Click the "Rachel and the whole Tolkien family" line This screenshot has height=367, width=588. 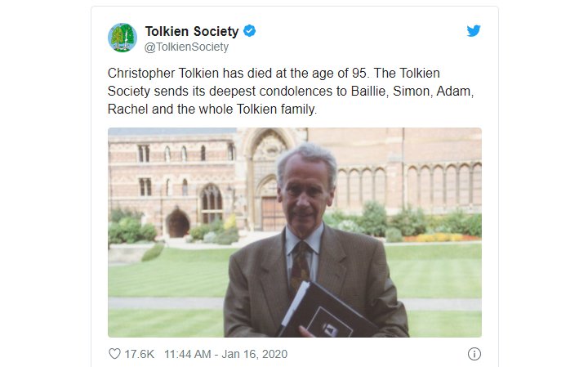tap(212, 110)
